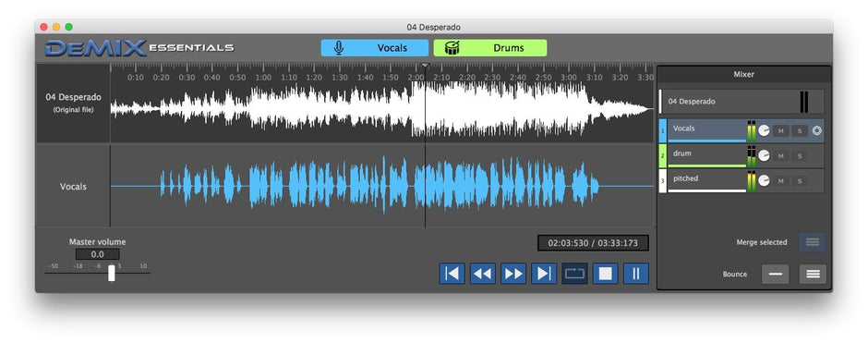Image resolution: width=868 pixels, height=343 pixels.
Task: Click the drum track volume knob
Action: 764,155
